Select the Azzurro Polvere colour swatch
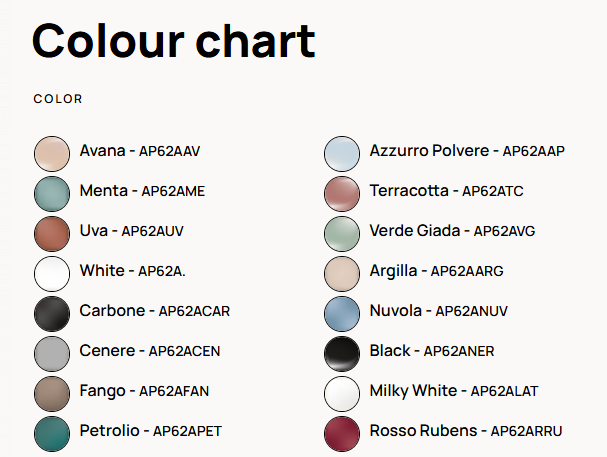The width and height of the screenshot is (607, 457). coord(342,153)
